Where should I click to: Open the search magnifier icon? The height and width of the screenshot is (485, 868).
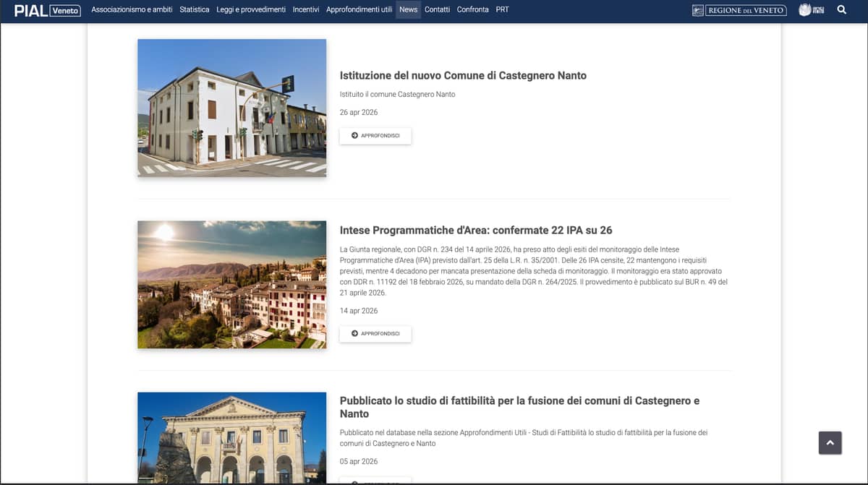point(841,9)
